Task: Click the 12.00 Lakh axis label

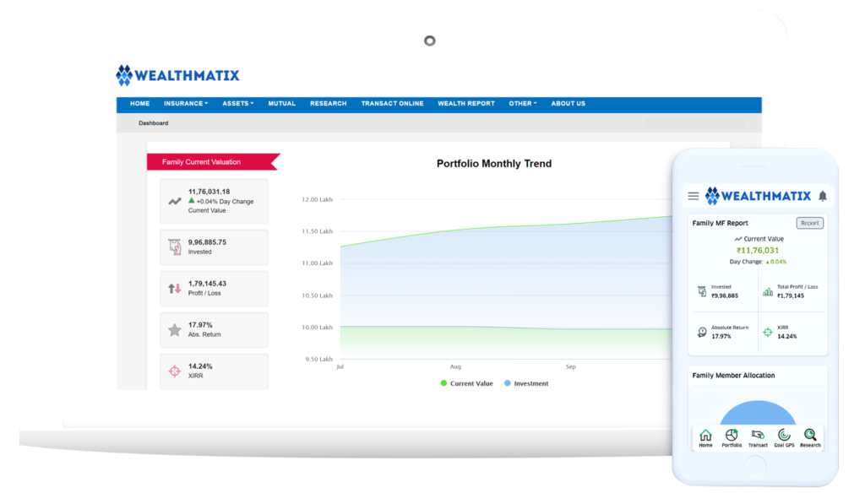Action: (x=318, y=199)
